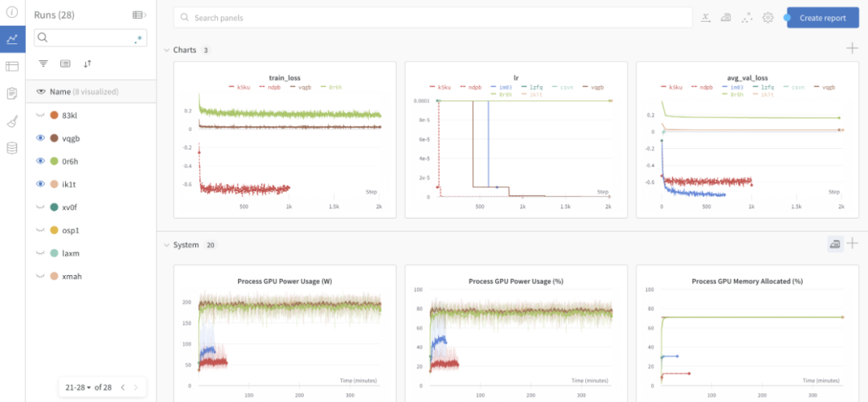This screenshot has height=402, width=868.
Task: Open the 21-28 pagination dropdown
Action: point(77,388)
